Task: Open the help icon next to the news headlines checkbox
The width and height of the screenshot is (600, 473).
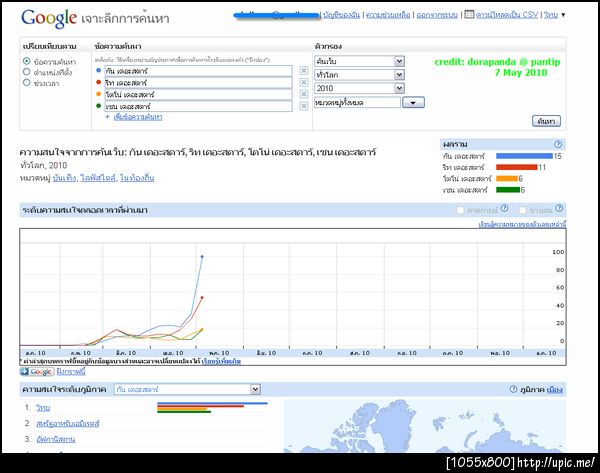Action: (x=559, y=208)
